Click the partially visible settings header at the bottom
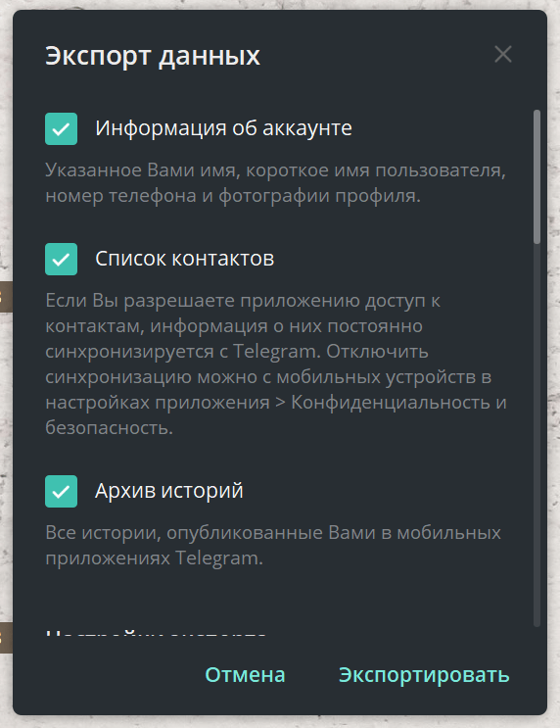Viewport: 560px width, 728px height. coord(156,632)
